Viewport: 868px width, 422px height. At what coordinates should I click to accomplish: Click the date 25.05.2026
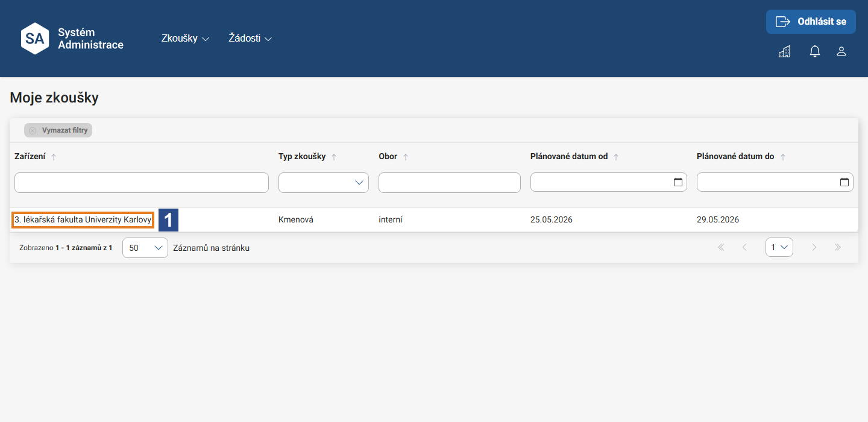[552, 220]
